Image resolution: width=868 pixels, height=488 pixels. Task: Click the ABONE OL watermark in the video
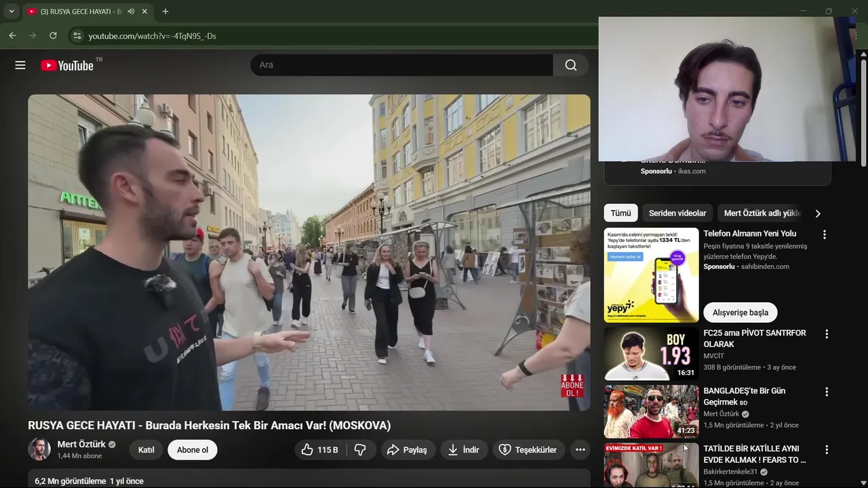[x=572, y=386]
